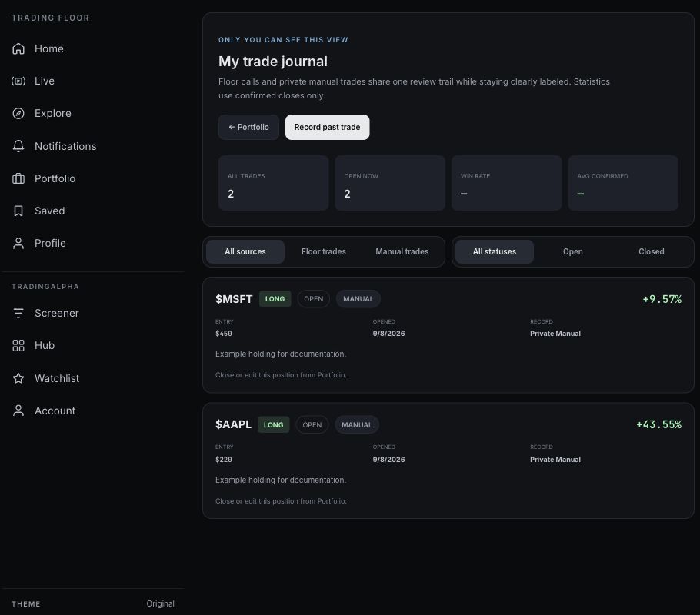Click the Screener filter icon
The width and height of the screenshot is (700, 615).
tap(18, 314)
